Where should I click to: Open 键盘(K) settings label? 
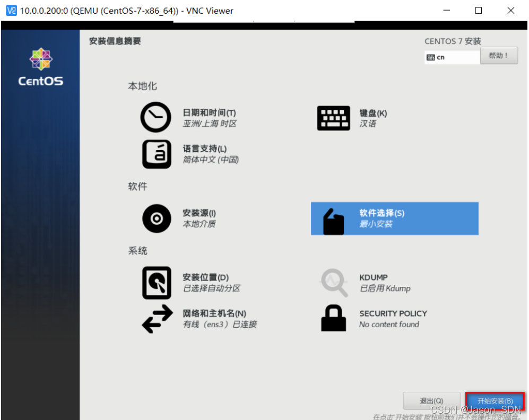373,113
